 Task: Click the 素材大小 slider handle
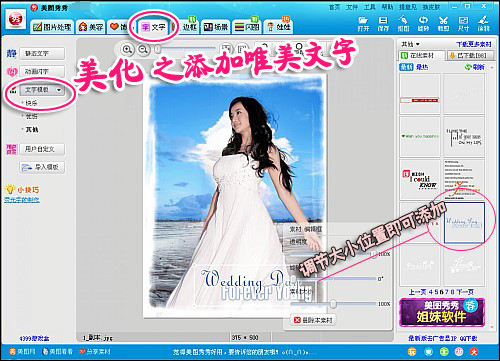point(333,304)
